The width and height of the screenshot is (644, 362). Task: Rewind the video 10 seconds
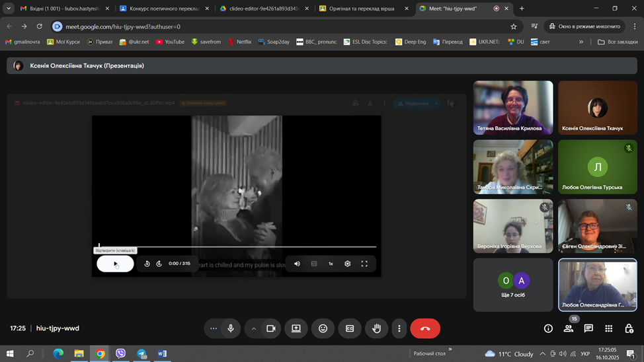point(147,264)
